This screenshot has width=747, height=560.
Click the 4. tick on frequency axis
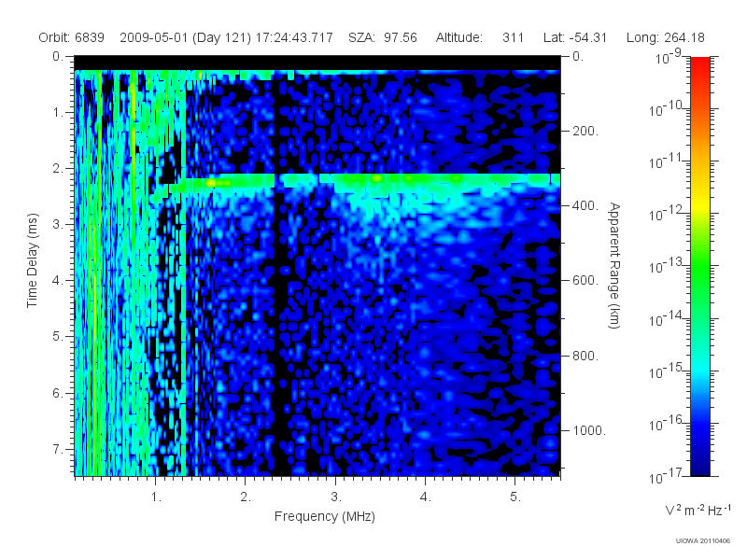(426, 497)
